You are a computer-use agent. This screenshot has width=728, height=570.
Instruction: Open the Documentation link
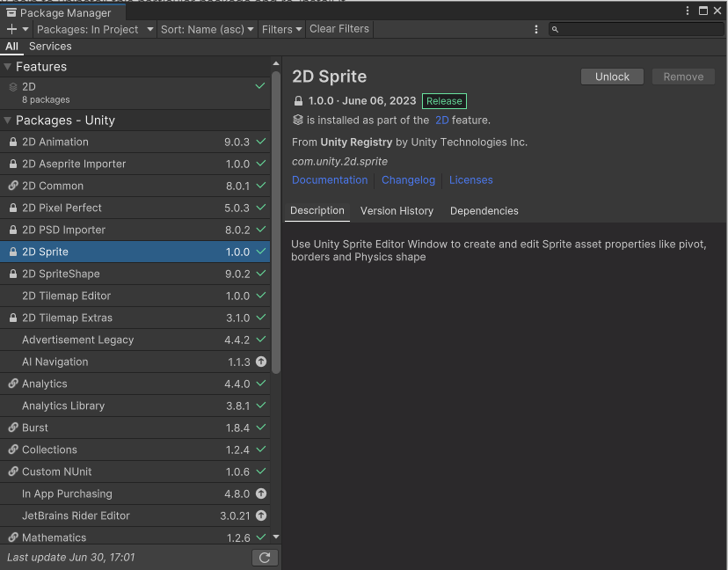[330, 179]
